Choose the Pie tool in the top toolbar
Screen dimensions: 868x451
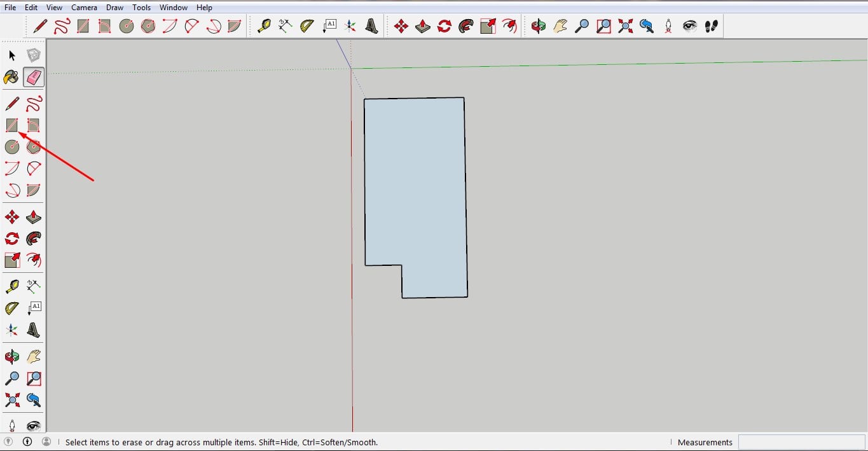point(235,26)
